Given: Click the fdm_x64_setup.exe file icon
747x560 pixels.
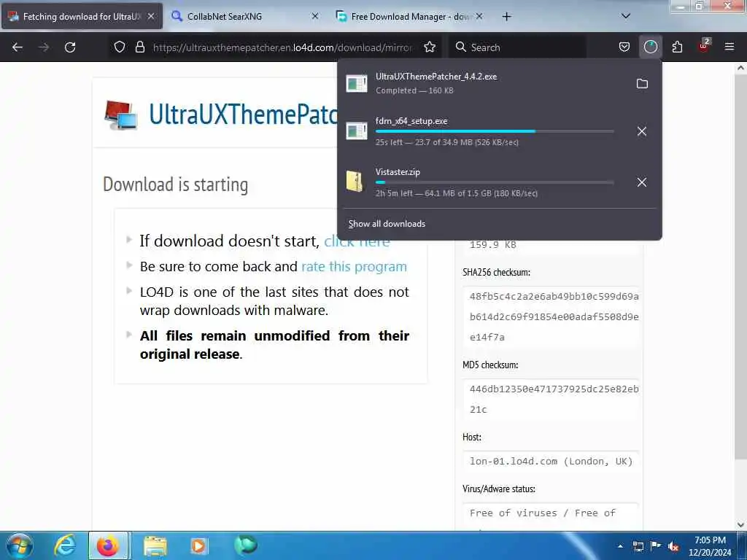Looking at the screenshot, I should point(356,131).
